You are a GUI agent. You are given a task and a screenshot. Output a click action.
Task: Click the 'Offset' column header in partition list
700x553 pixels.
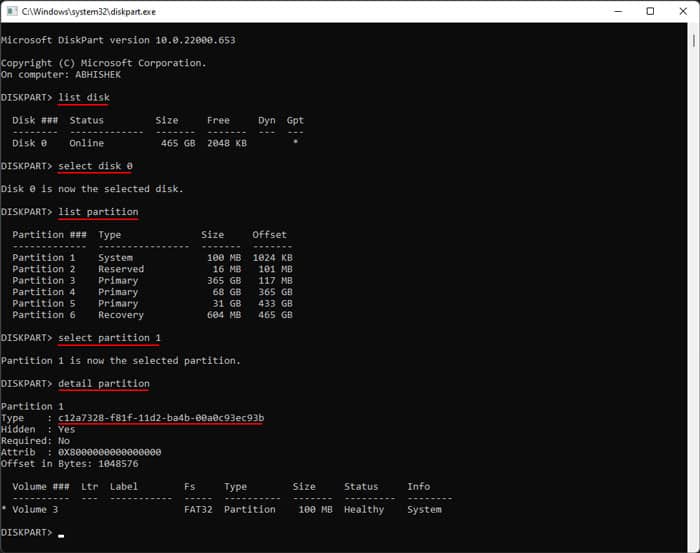click(x=269, y=235)
